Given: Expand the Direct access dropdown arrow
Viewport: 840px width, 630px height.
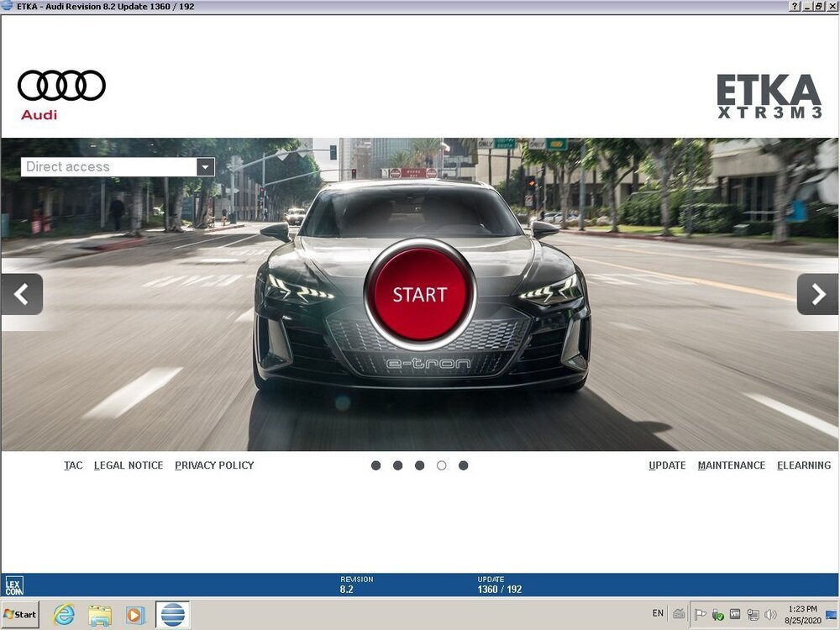Looking at the screenshot, I should 206,167.
